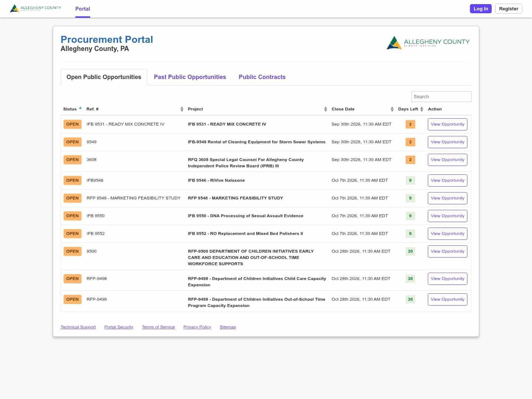Open the Technical Support footer link
The height and width of the screenshot is (399, 532).
point(78,327)
